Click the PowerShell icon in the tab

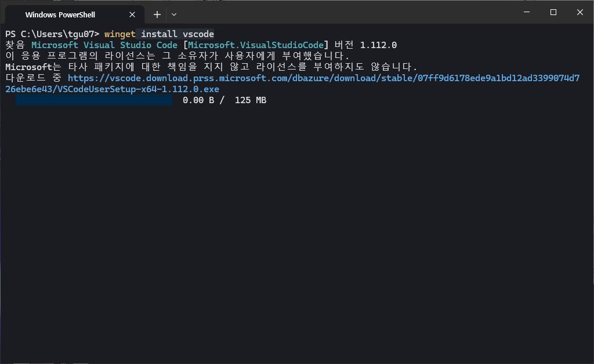click(14, 14)
